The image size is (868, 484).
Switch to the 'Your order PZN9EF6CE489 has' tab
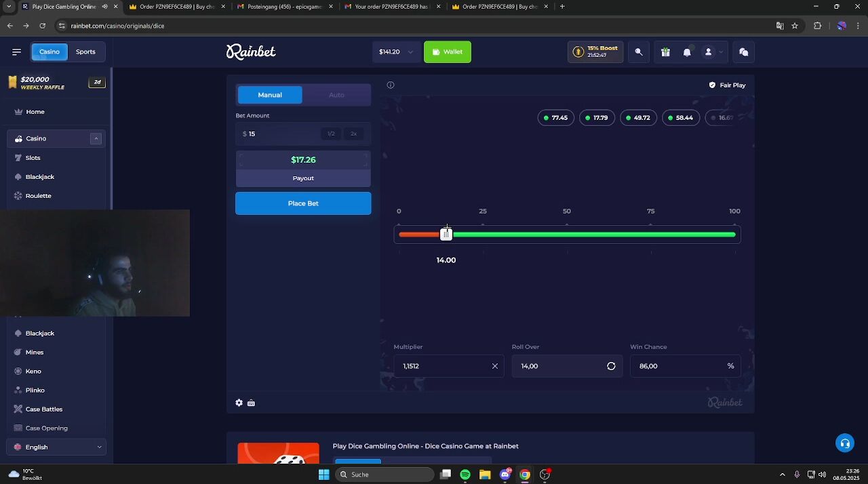tap(392, 7)
